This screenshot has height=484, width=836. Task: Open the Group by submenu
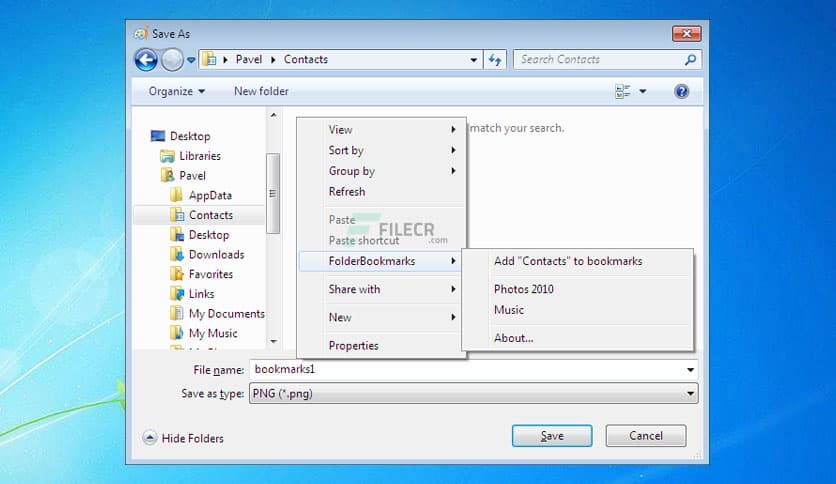[x=382, y=171]
